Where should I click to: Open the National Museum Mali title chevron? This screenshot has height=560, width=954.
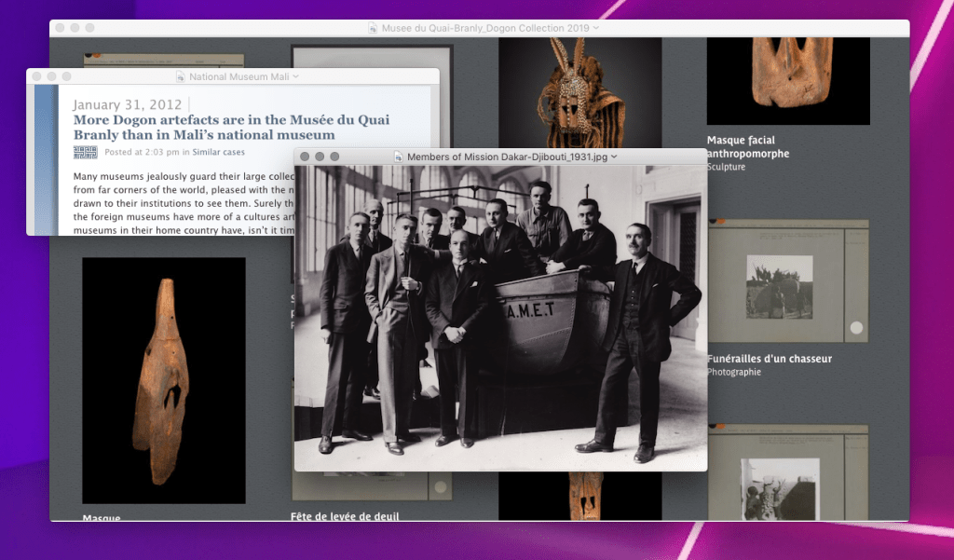point(295,77)
